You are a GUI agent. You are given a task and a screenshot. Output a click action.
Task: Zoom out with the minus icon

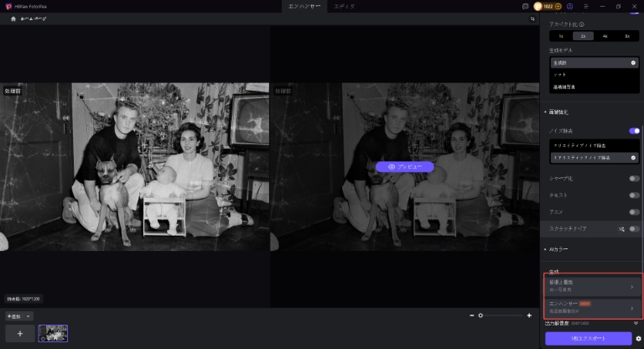tap(471, 315)
